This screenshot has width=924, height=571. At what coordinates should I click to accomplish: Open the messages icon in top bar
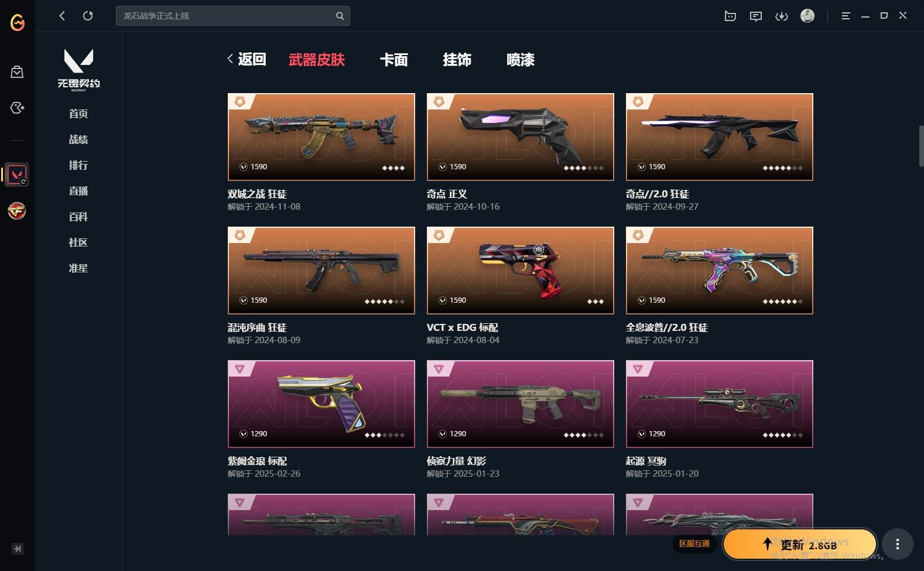point(756,16)
